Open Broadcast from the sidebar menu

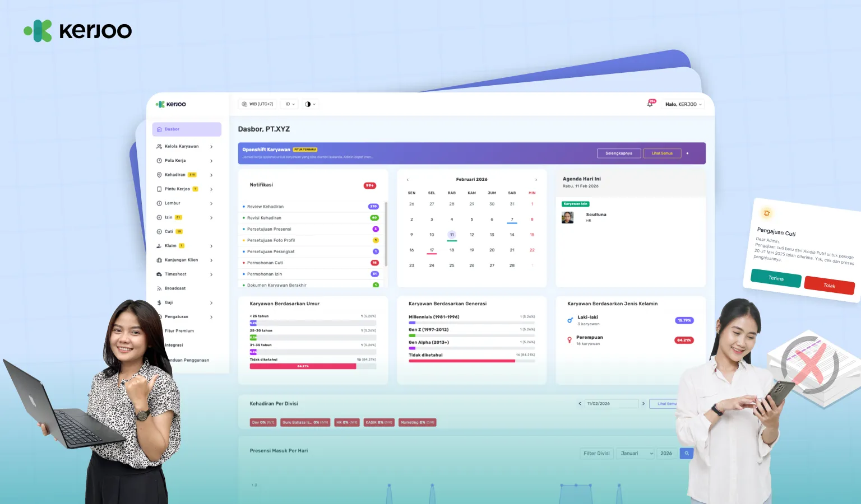[x=175, y=288]
